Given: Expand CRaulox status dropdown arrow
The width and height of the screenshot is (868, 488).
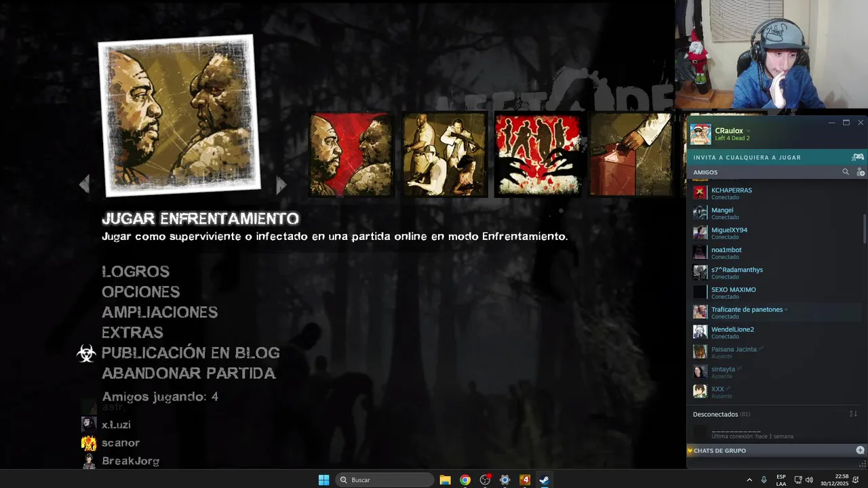Looking at the screenshot, I should (749, 131).
